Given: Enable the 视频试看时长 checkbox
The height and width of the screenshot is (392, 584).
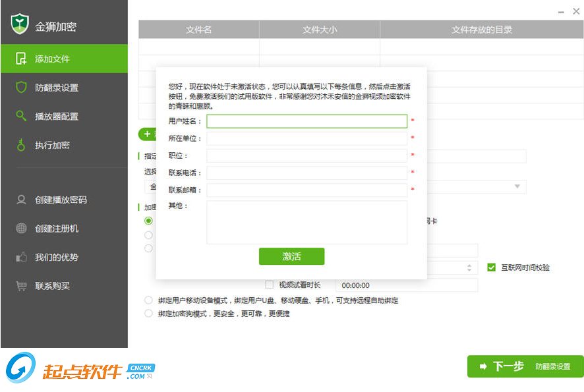Looking at the screenshot, I should click(x=269, y=284).
